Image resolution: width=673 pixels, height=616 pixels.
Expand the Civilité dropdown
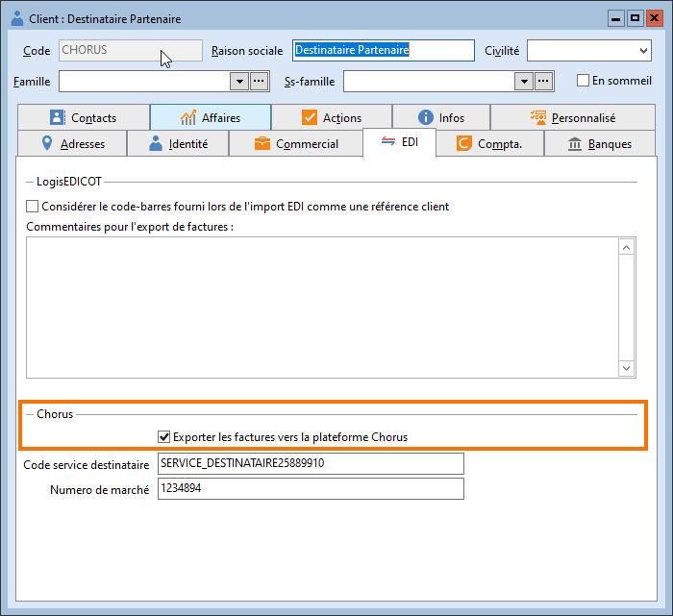pos(643,51)
